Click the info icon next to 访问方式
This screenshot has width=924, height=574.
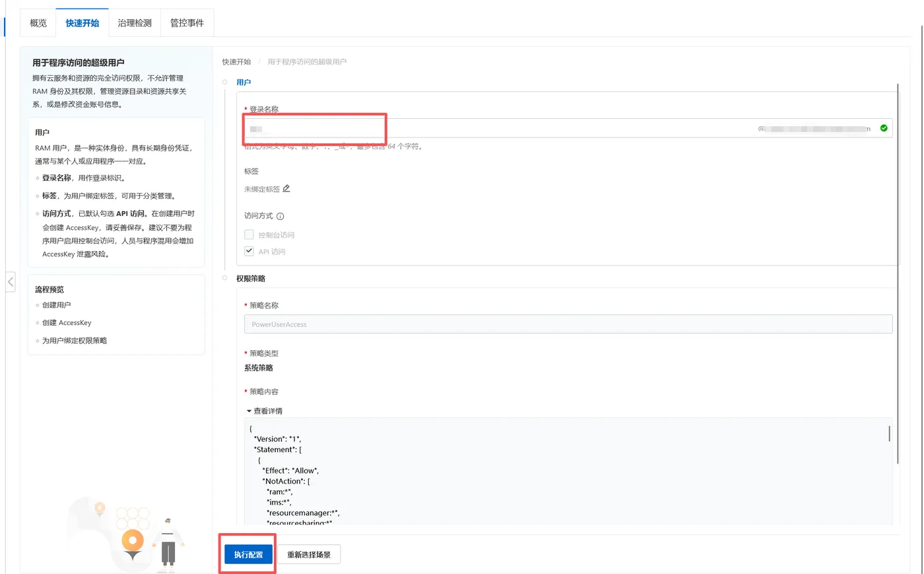(280, 216)
